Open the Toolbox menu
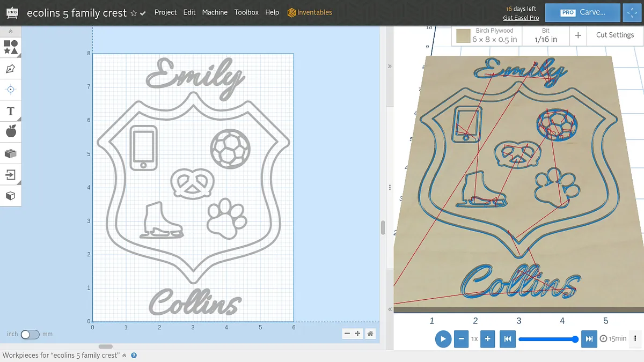Viewport: 644px width, 362px height. [x=246, y=12]
